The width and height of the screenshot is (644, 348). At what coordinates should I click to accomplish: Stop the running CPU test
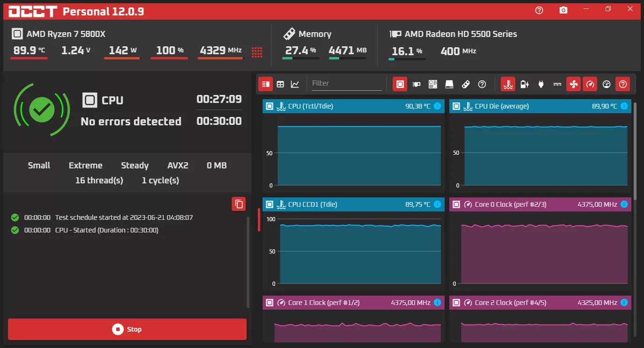[x=127, y=329]
